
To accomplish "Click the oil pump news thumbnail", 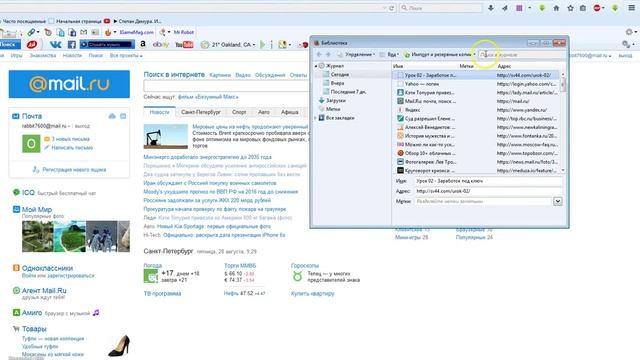I will point(166,136).
